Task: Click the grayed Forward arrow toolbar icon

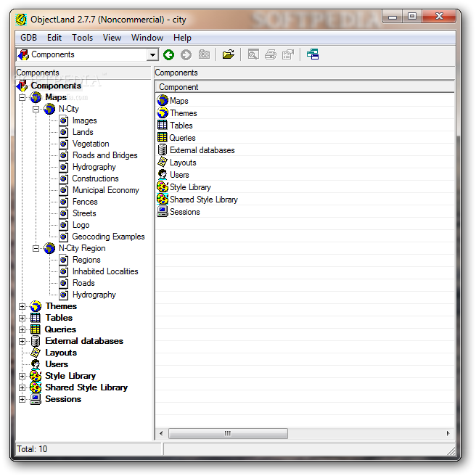Action: click(x=186, y=55)
